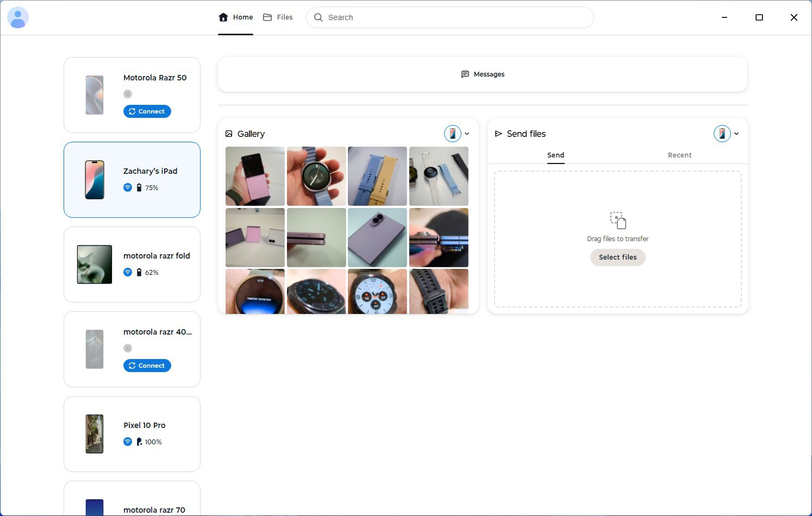The image size is (812, 516).
Task: Click the motorola razr 40 phone image
Action: [x=95, y=349]
